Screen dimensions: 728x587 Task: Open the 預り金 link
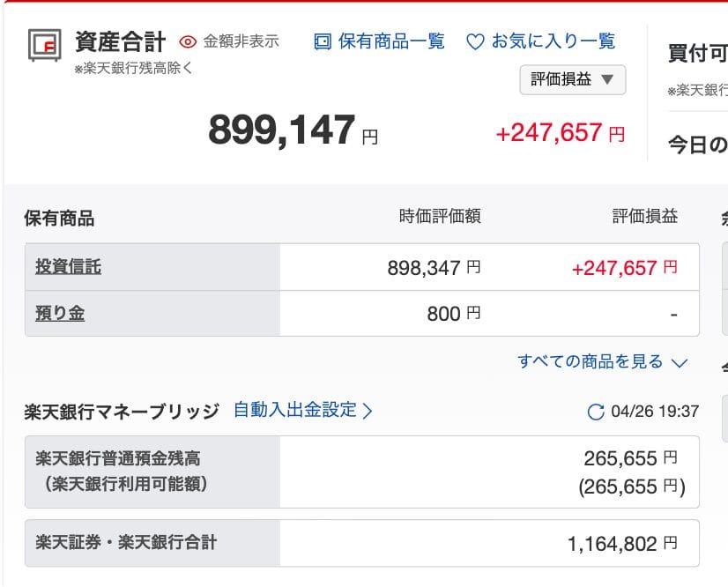pyautogui.click(x=60, y=313)
